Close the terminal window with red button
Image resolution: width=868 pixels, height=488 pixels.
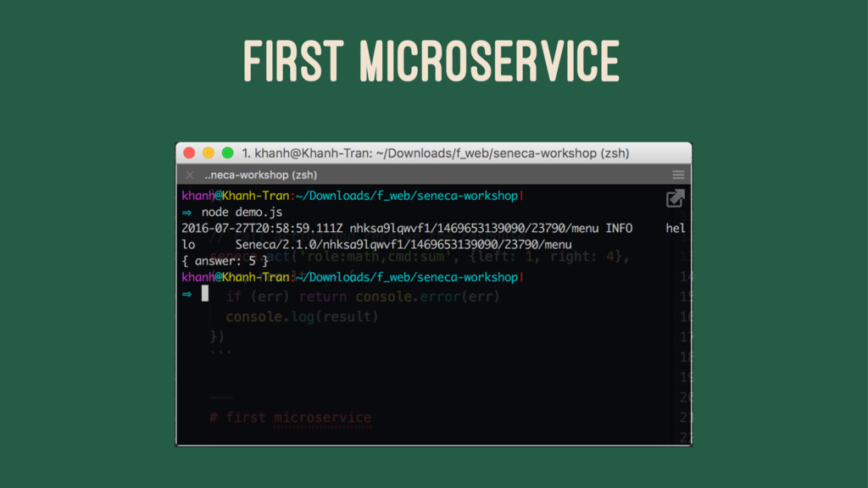[189, 153]
